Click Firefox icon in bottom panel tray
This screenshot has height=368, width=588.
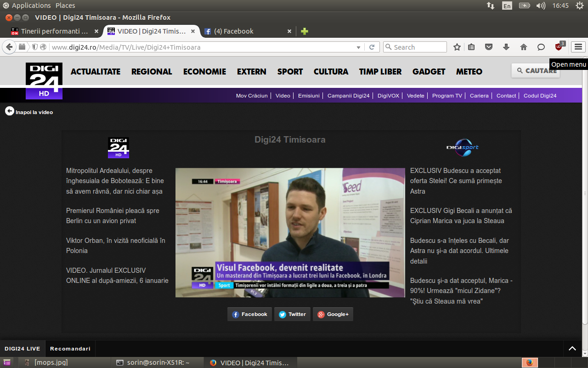point(530,362)
